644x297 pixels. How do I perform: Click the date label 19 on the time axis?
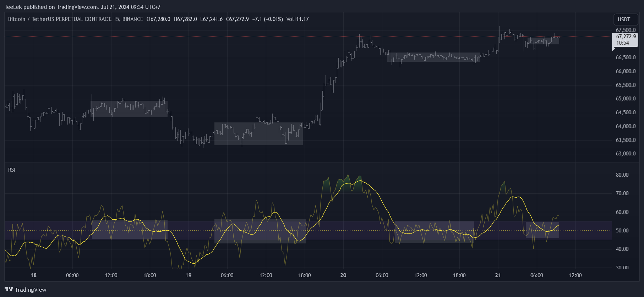pyautogui.click(x=188, y=275)
